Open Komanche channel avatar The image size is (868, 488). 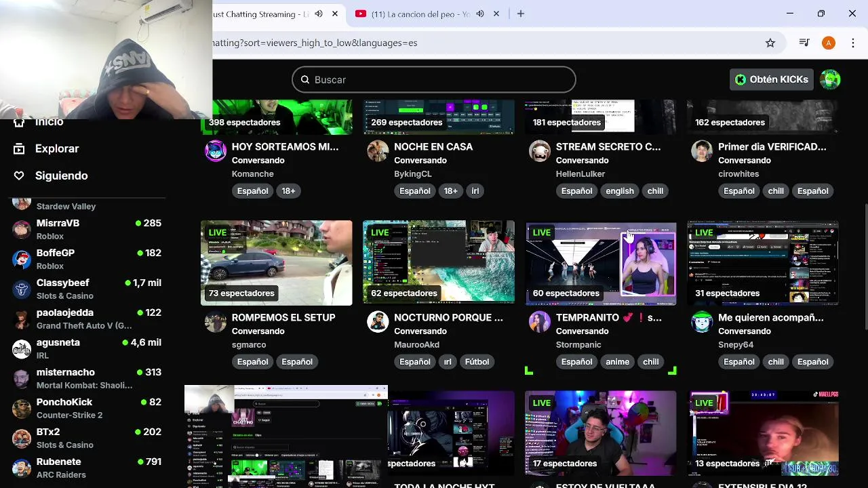216,150
